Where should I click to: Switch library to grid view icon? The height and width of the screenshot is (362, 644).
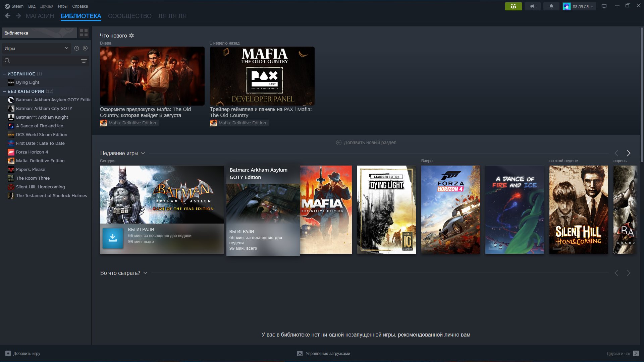[x=84, y=33]
